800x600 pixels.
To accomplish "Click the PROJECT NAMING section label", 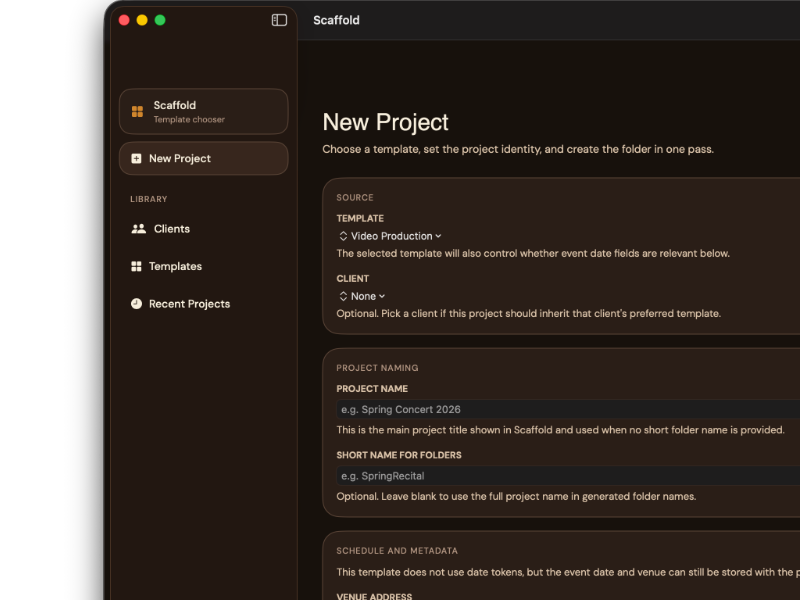I will (377, 368).
